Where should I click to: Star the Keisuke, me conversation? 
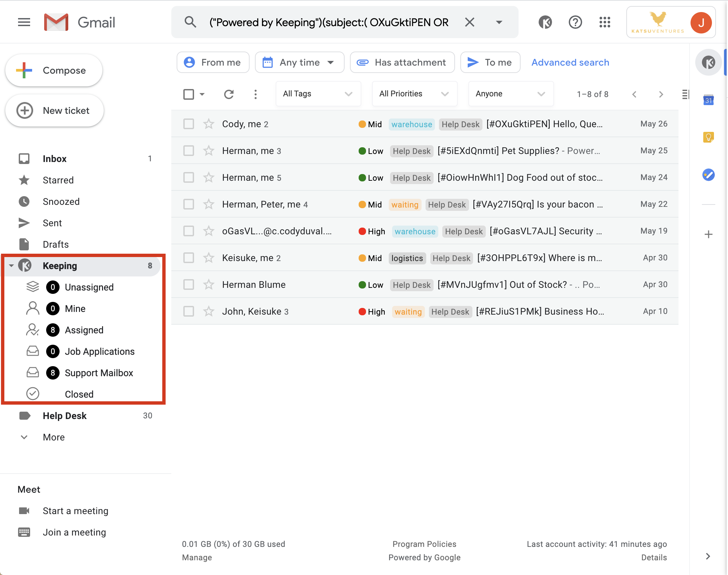click(209, 258)
